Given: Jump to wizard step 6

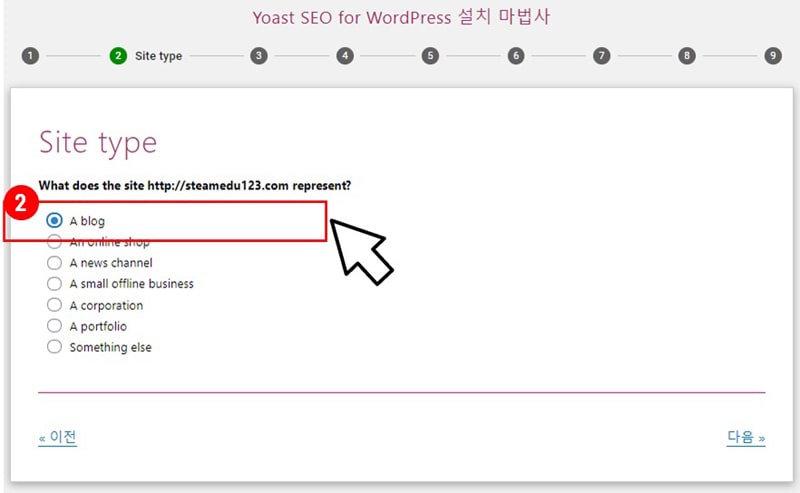Looking at the screenshot, I should (516, 56).
